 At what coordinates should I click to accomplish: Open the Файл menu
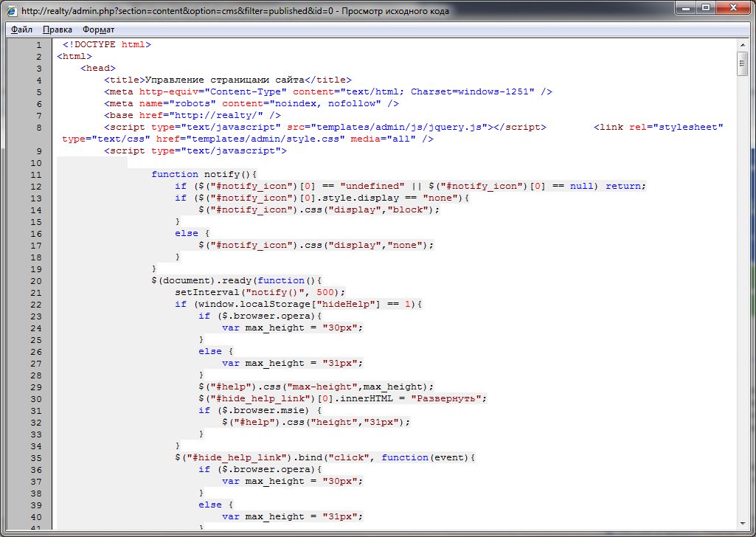point(21,30)
